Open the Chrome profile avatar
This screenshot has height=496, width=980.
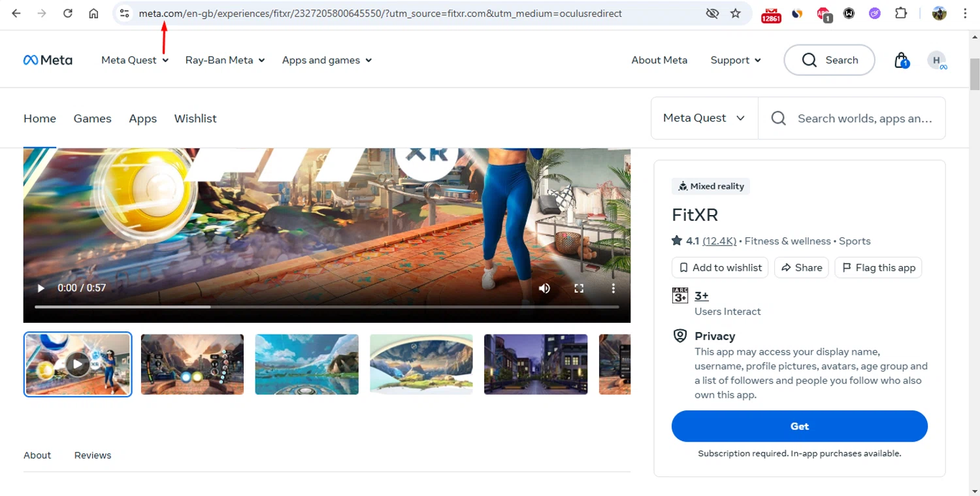click(x=939, y=13)
